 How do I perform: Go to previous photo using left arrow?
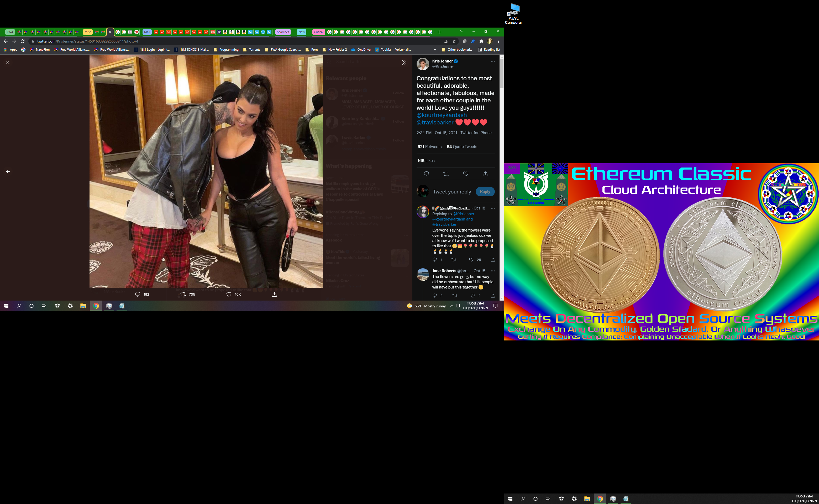coord(8,171)
